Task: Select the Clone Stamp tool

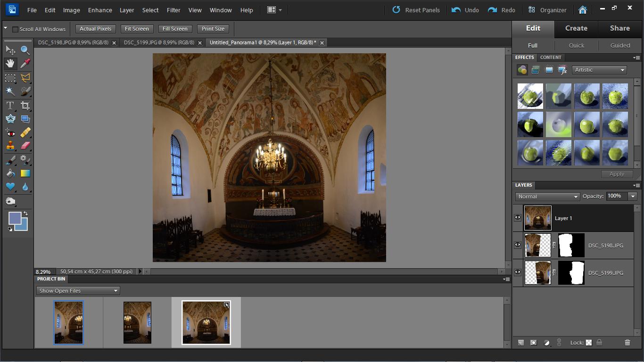Action: coord(10,146)
